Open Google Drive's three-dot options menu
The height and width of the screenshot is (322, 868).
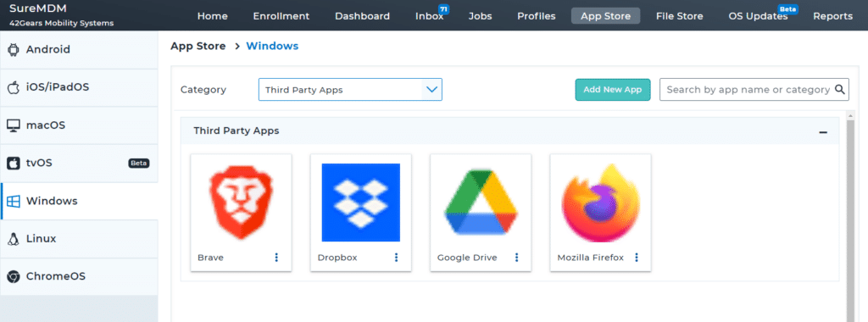[516, 258]
